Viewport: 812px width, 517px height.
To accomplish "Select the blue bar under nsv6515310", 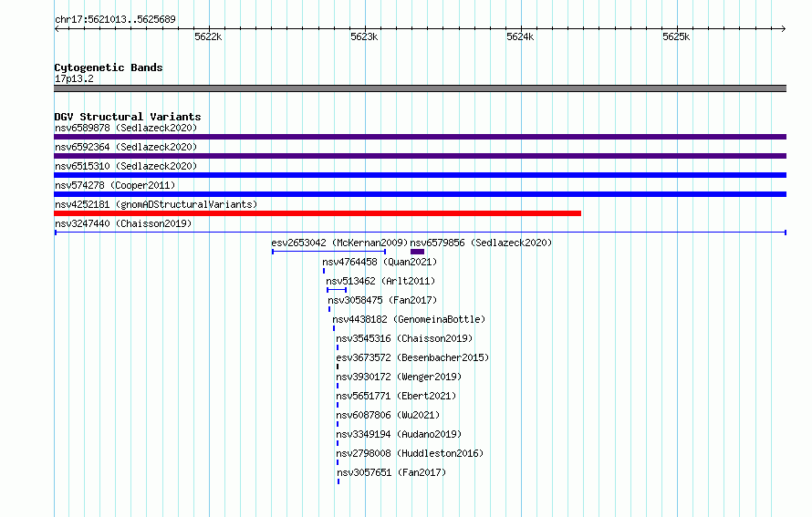I will [420, 175].
